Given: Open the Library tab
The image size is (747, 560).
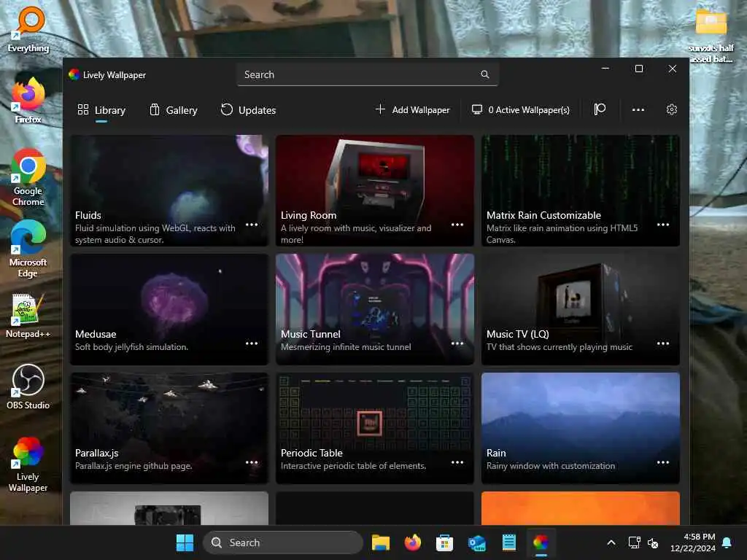Looking at the screenshot, I should [x=101, y=110].
